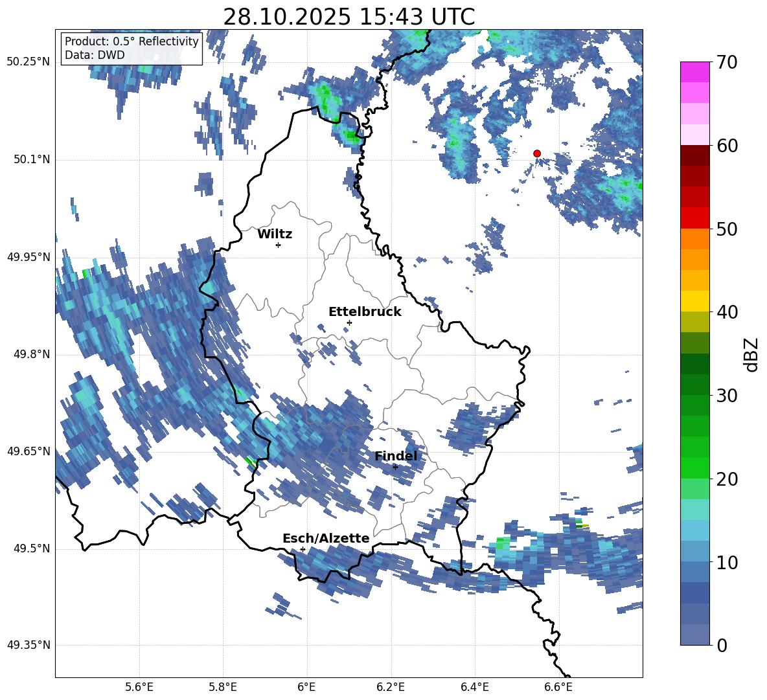Click the Product: 0.5° Reflectivity text

pos(132,41)
